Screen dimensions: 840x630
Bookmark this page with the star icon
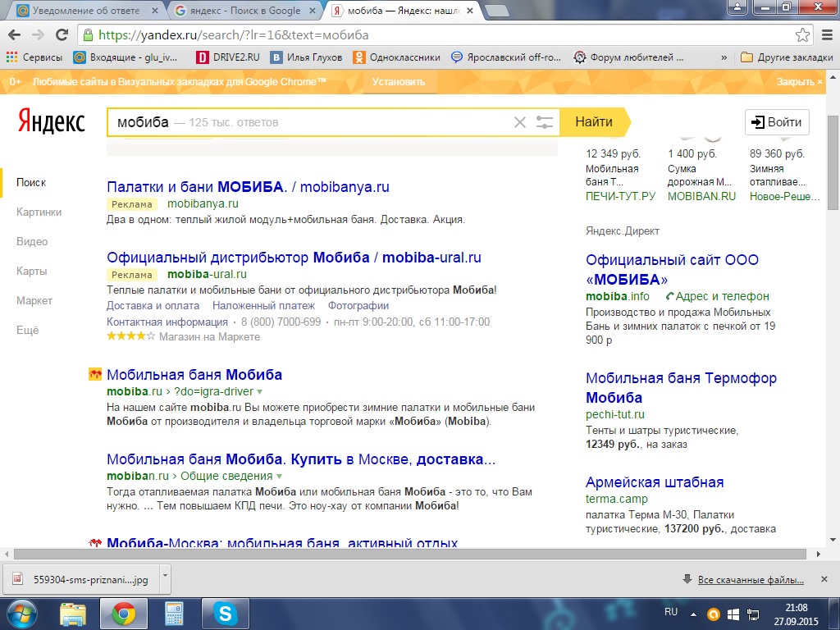tap(802, 35)
